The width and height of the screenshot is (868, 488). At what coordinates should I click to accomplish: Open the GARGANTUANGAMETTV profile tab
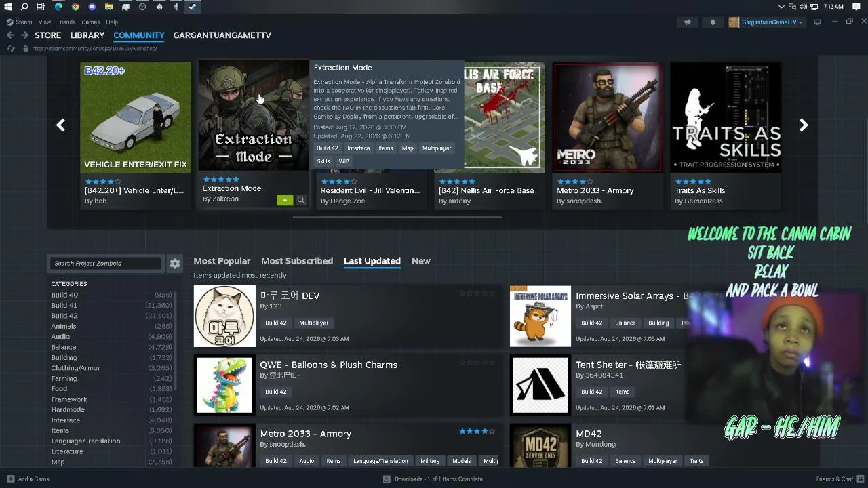tap(222, 35)
